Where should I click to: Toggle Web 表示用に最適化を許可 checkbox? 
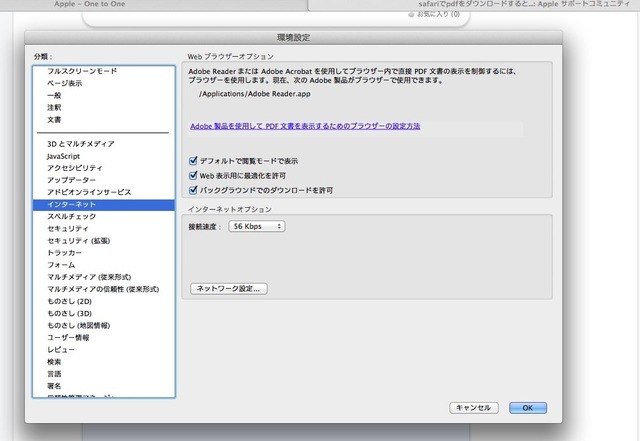point(193,176)
